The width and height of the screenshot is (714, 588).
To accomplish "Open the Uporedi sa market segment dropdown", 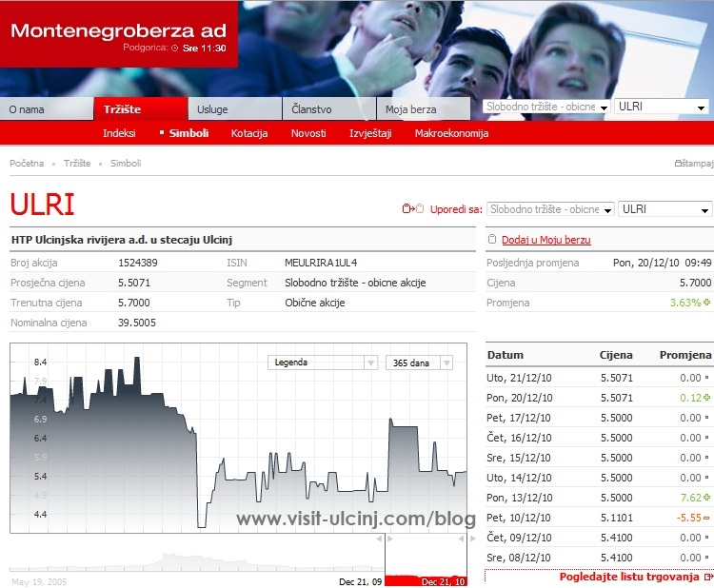I will (x=550, y=209).
